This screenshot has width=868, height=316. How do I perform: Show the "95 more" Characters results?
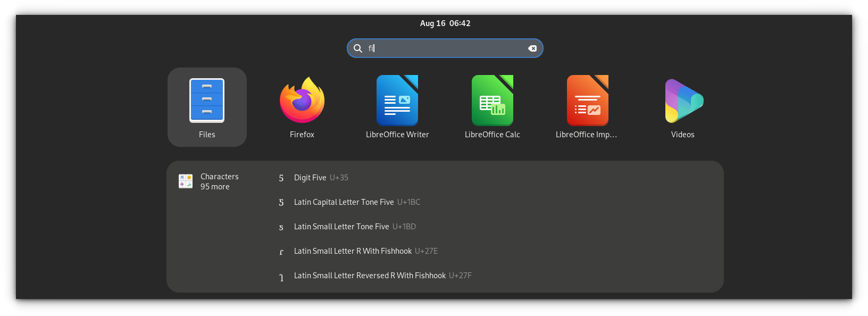(215, 187)
